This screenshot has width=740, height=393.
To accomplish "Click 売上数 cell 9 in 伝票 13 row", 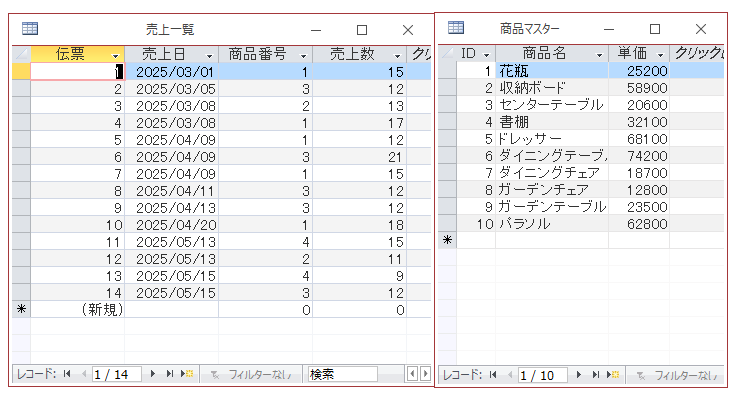I will [360, 276].
